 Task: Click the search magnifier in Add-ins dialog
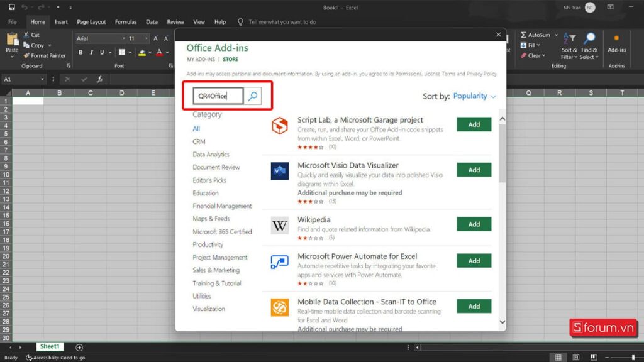pos(253,96)
